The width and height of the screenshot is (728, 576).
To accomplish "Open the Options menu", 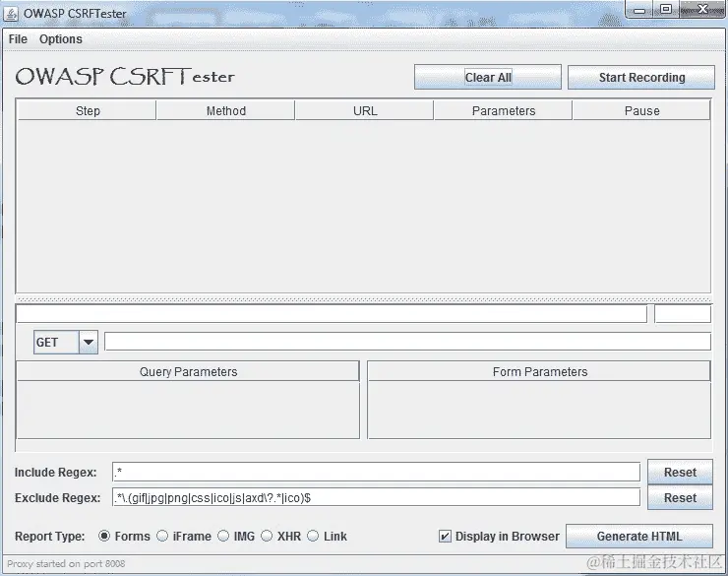I will pyautogui.click(x=61, y=39).
